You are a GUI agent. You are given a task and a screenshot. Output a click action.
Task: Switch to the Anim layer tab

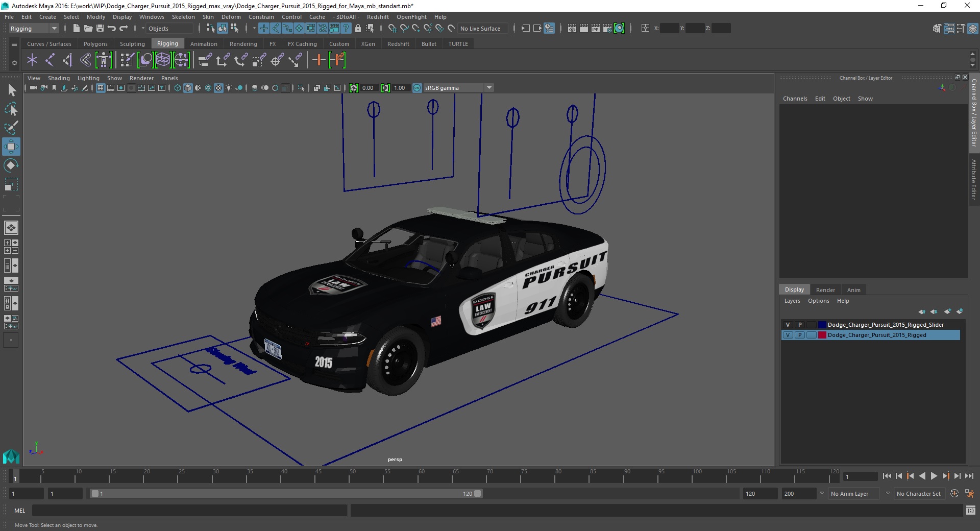click(853, 289)
